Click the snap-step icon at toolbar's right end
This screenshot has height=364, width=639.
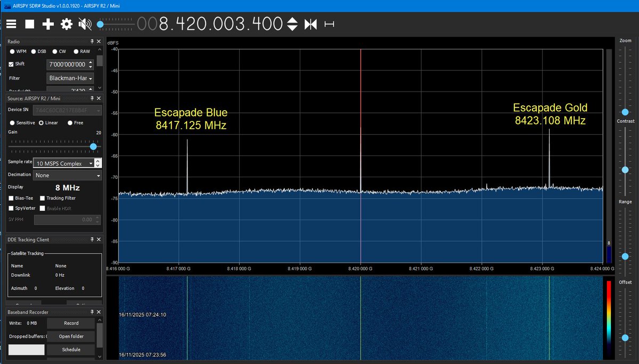[x=329, y=23]
